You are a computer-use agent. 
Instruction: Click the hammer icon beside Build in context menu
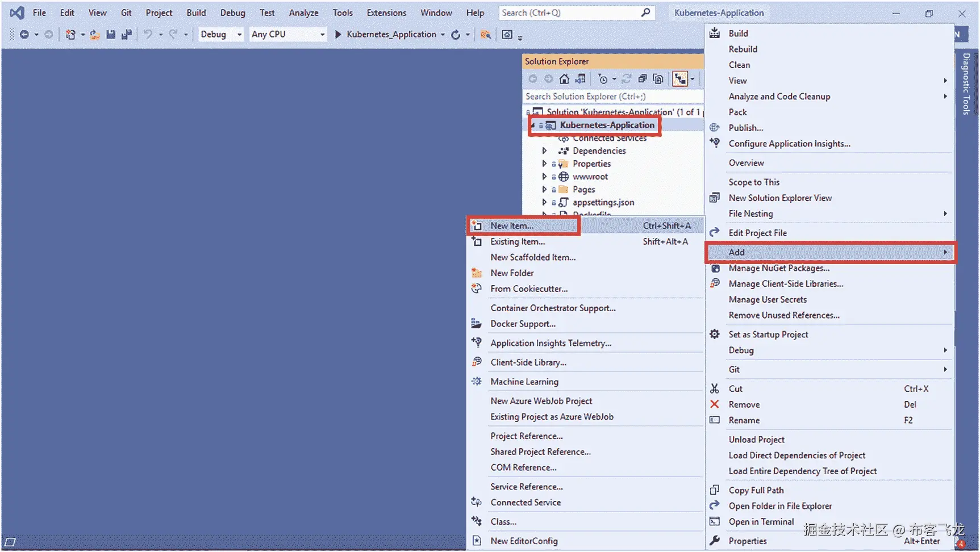[715, 33]
